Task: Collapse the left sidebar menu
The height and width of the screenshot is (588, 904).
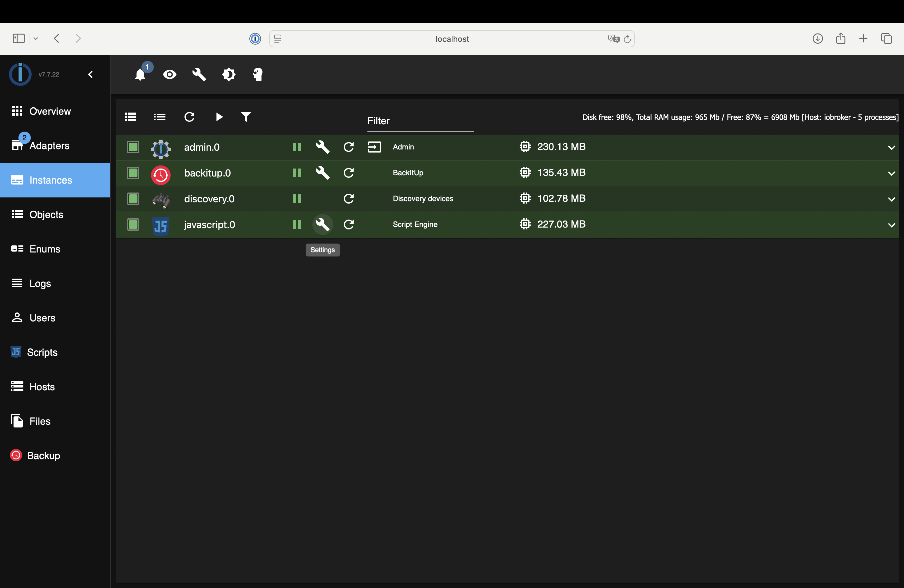Action: click(90, 74)
